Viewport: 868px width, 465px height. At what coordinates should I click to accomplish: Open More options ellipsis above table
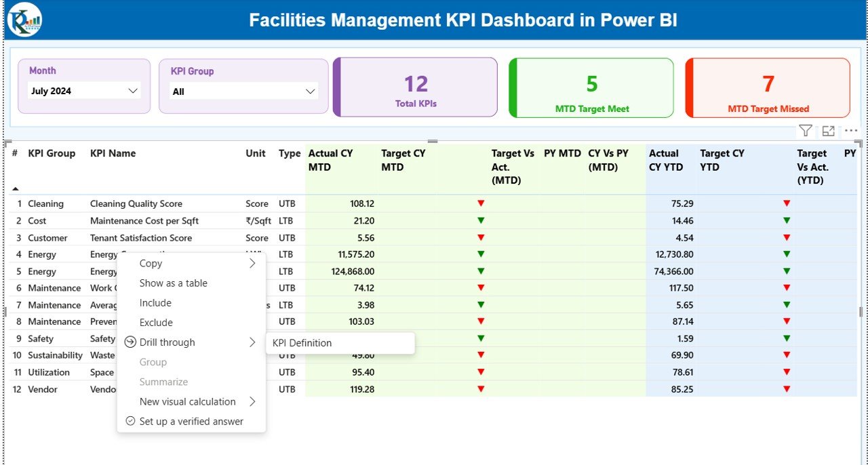851,131
